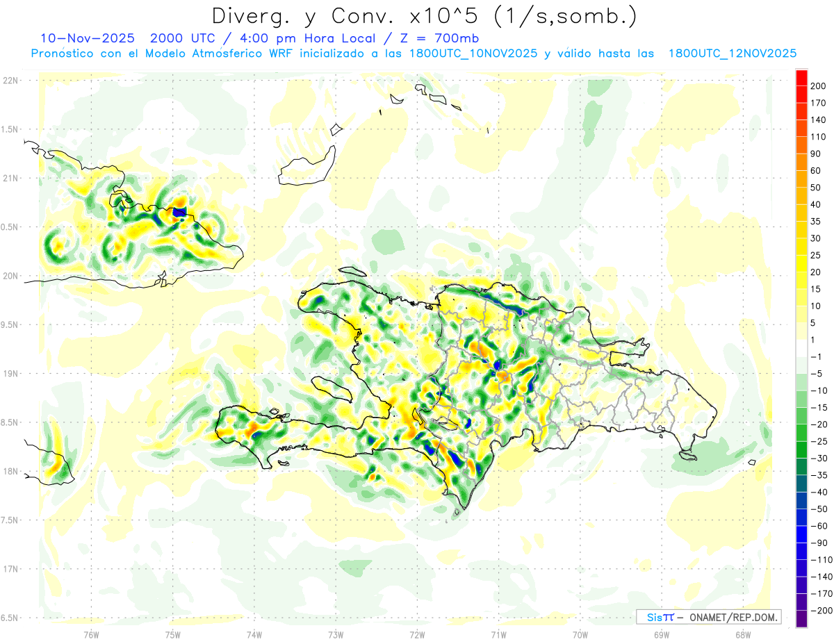Click the colorbar segment between 20 and 15
The image size is (834, 644).
[x=801, y=280]
